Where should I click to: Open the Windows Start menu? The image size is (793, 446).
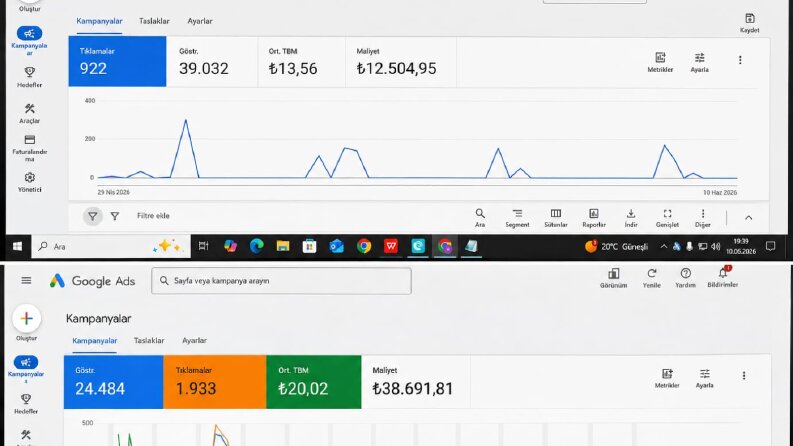point(17,246)
